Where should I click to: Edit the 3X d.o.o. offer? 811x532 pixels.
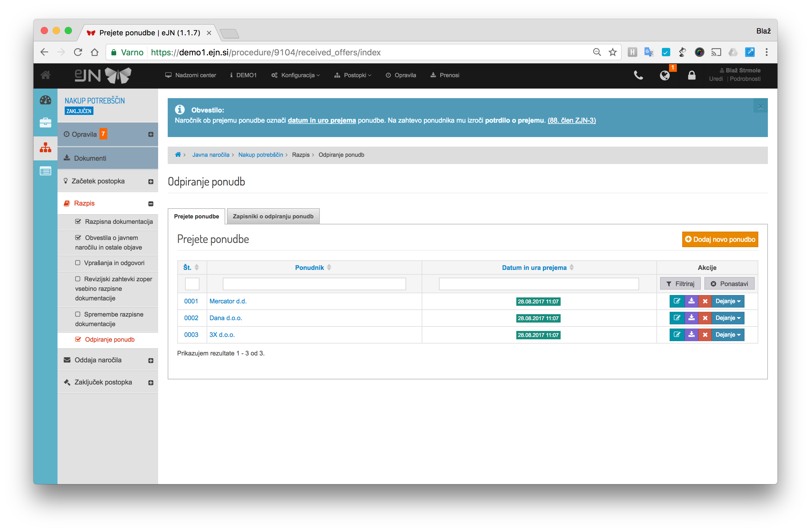coord(677,335)
